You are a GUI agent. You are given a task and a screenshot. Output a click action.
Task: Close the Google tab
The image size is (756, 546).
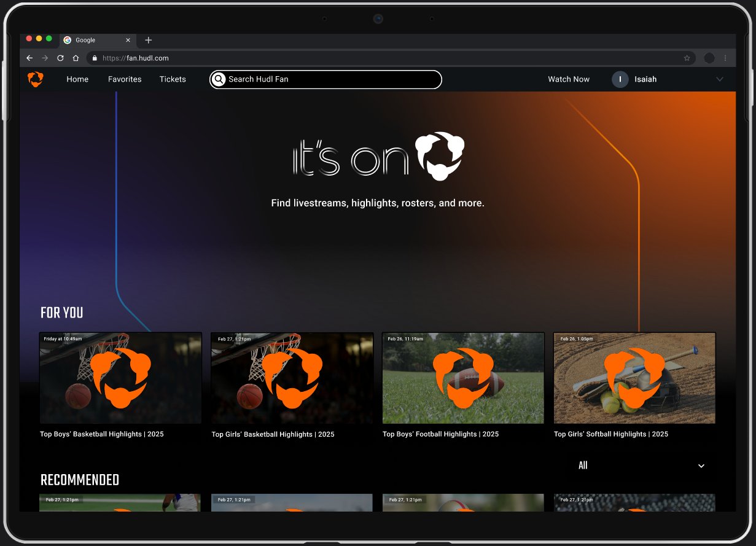128,40
